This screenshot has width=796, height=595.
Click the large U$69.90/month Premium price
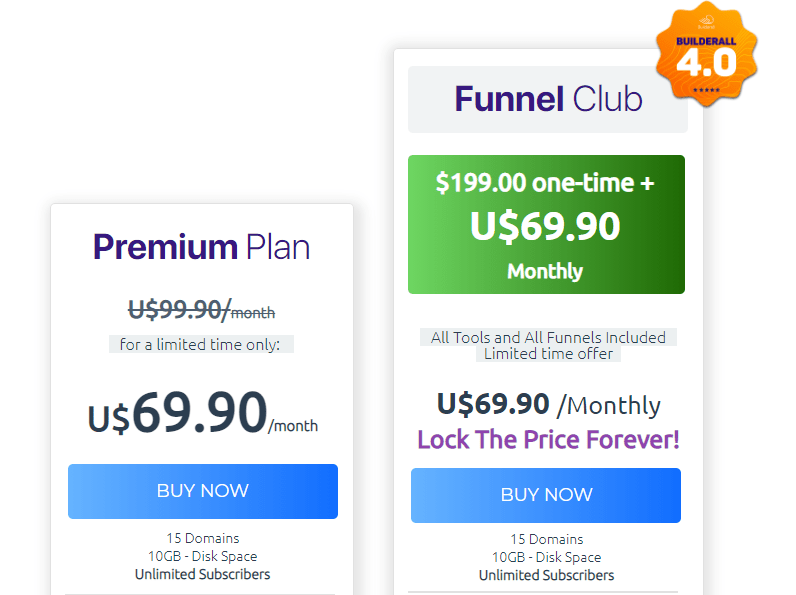[x=202, y=412]
